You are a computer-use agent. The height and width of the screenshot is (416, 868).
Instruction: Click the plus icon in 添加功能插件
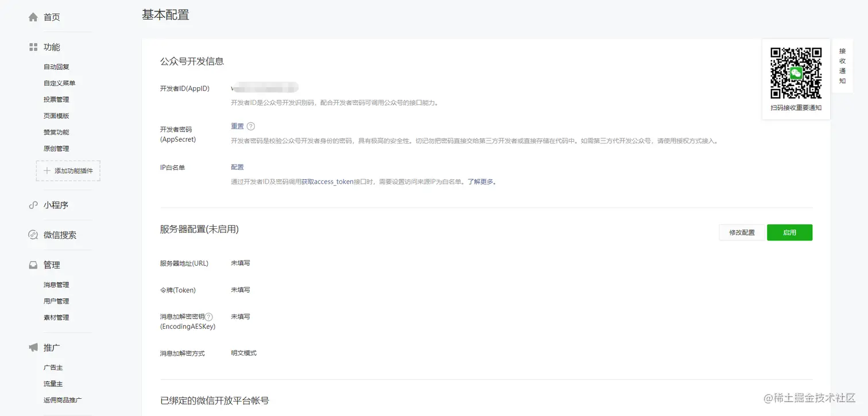pos(47,171)
